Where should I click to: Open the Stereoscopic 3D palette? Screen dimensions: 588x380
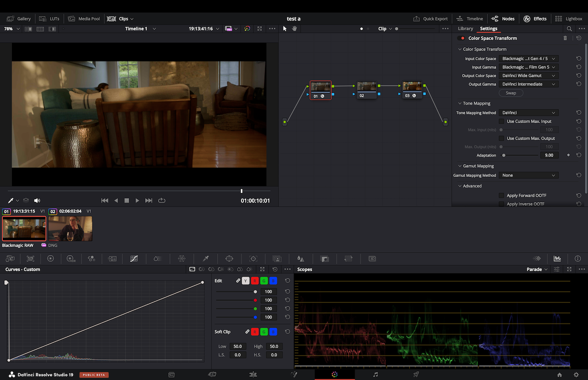click(x=372, y=259)
